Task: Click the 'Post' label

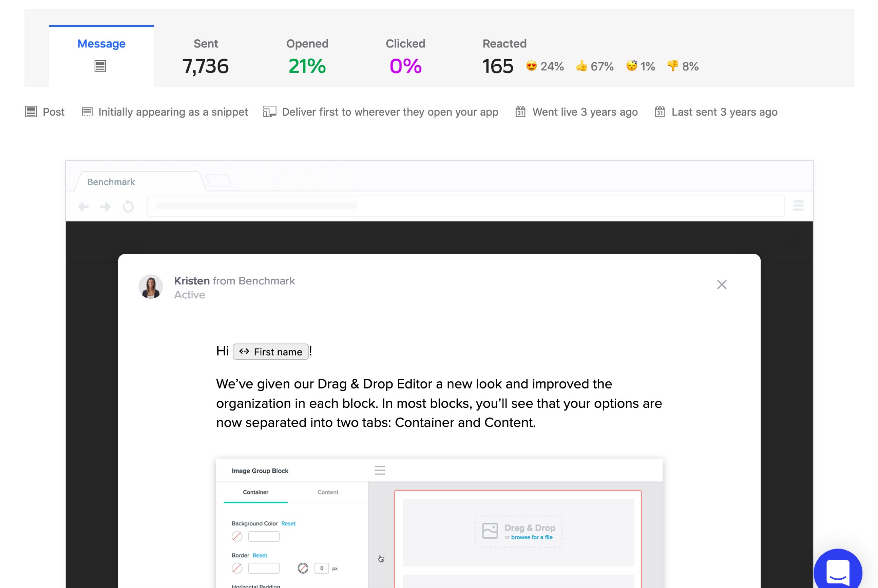Action: coord(53,112)
